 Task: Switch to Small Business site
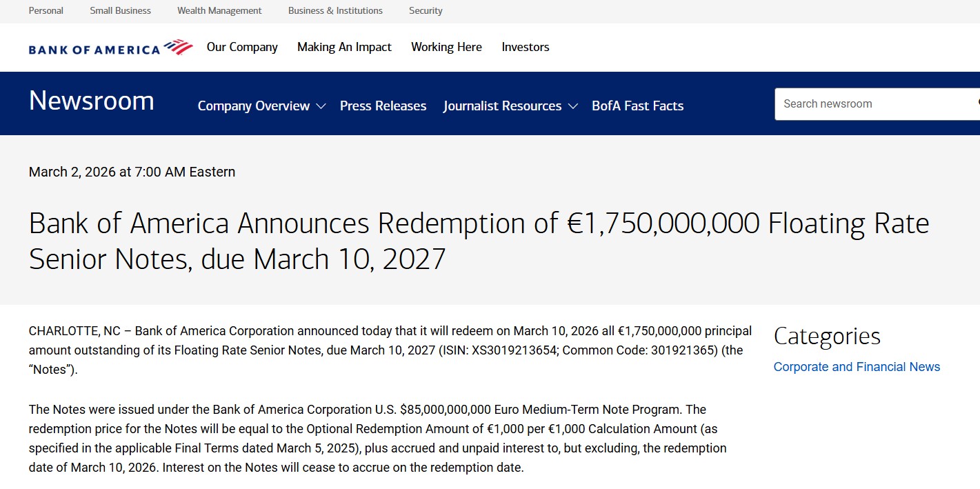click(120, 11)
